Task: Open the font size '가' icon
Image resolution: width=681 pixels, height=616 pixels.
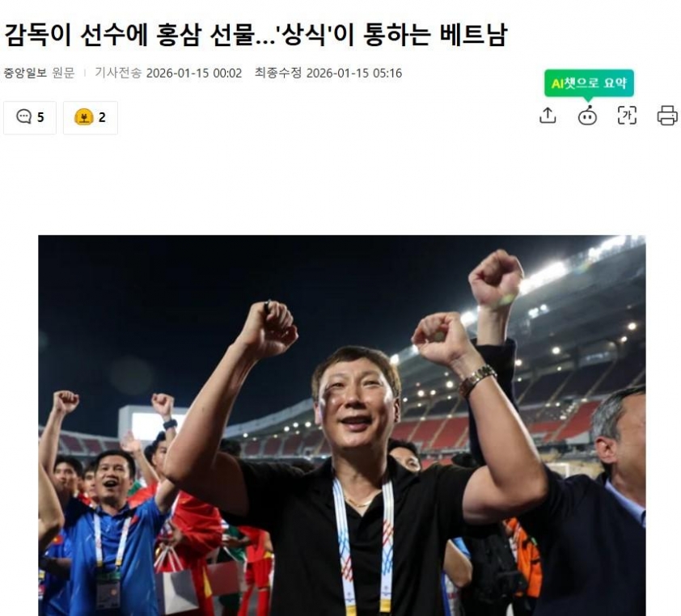Action: pyautogui.click(x=627, y=116)
